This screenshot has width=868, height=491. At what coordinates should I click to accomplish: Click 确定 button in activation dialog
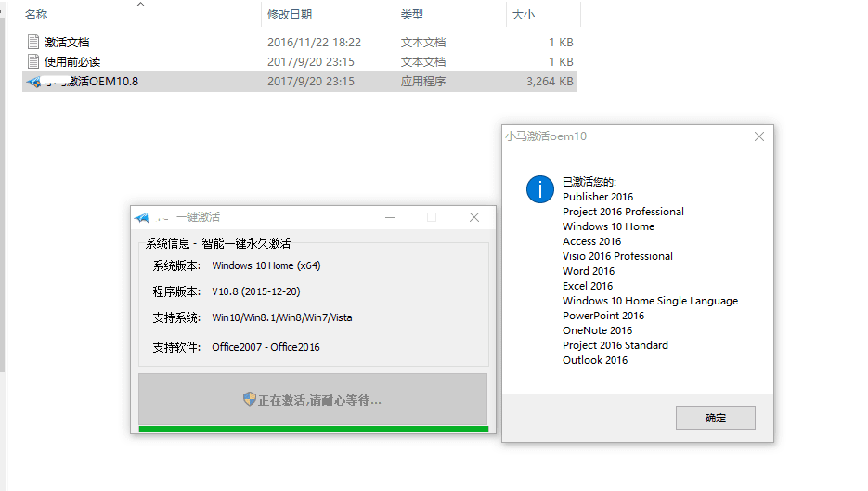point(715,418)
